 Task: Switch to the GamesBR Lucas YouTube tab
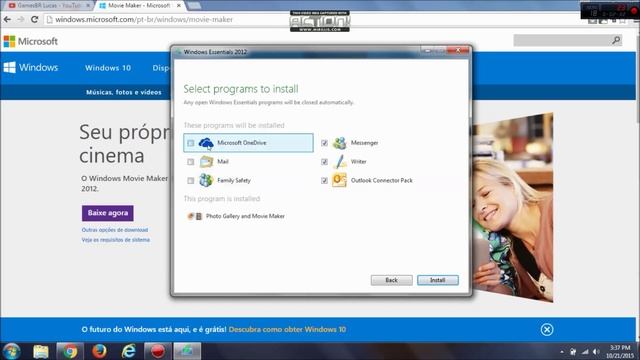pyautogui.click(x=48, y=6)
